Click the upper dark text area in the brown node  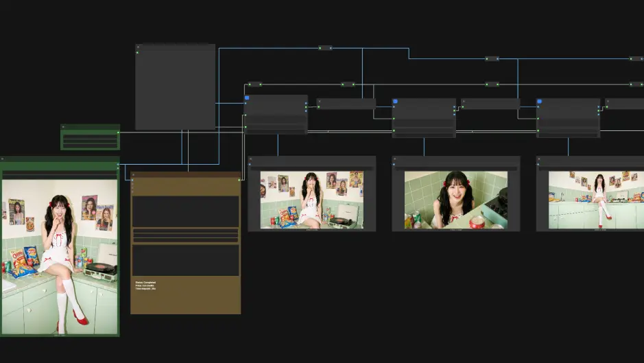[185, 211]
